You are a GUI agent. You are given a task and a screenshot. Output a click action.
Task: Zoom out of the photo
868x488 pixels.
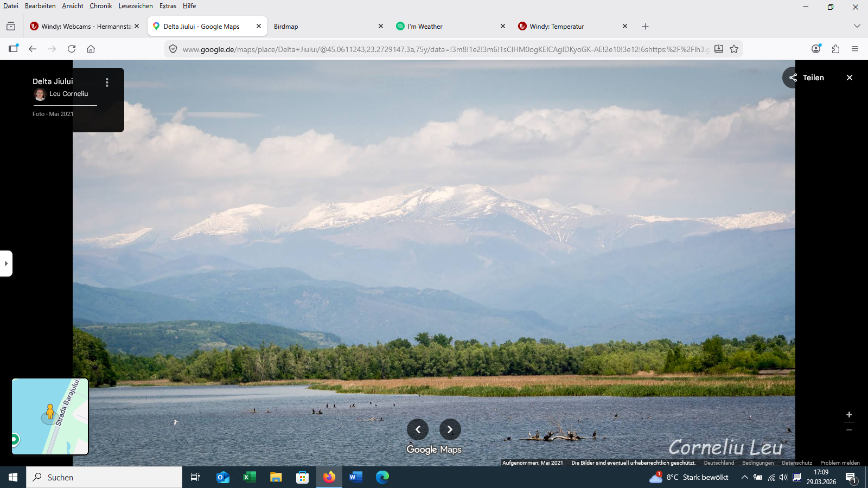coord(849,429)
